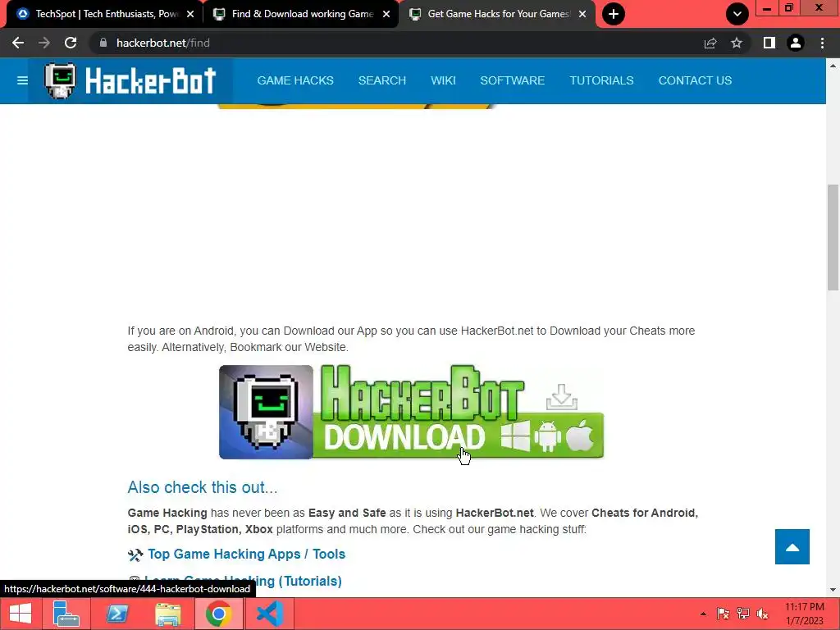Image resolution: width=840 pixels, height=630 pixels.
Task: Open the taskbar clock and date
Action: 805,614
